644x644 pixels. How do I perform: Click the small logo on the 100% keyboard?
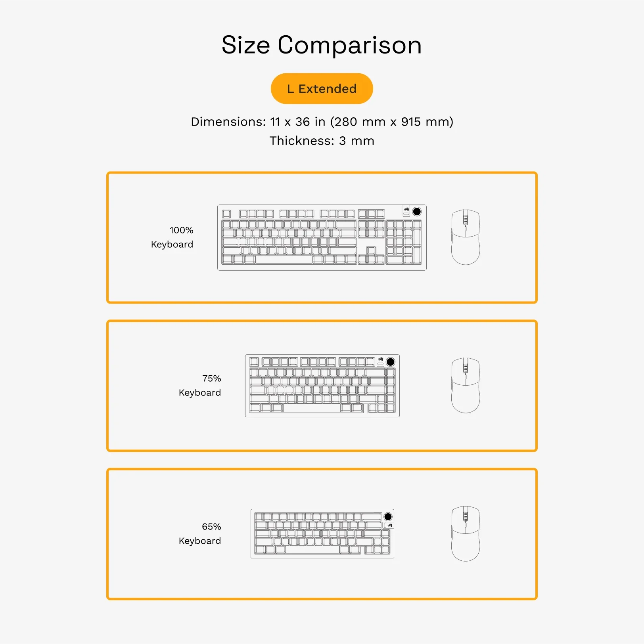tap(406, 209)
